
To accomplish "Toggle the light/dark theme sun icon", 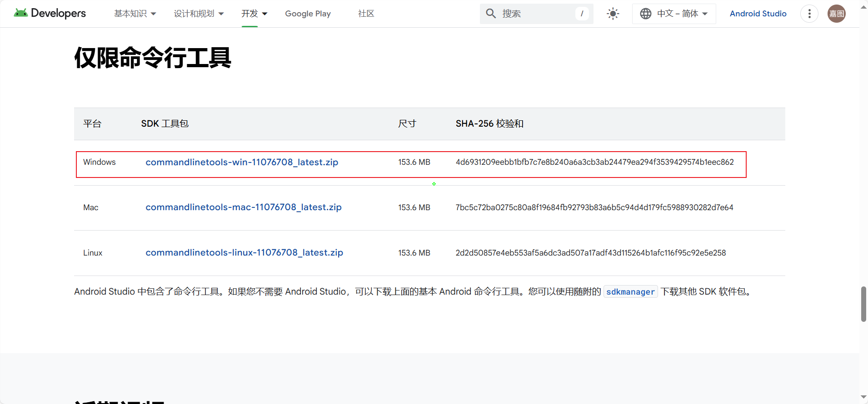I will 613,14.
